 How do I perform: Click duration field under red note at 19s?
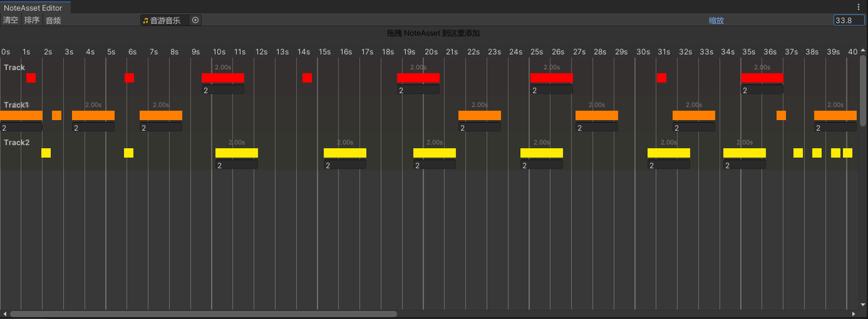[418, 90]
